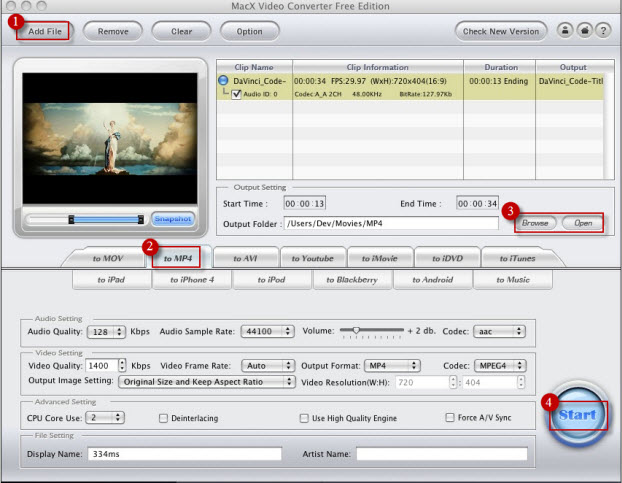Click the Clip Information column header
The height and width of the screenshot is (483, 622).
(x=378, y=67)
